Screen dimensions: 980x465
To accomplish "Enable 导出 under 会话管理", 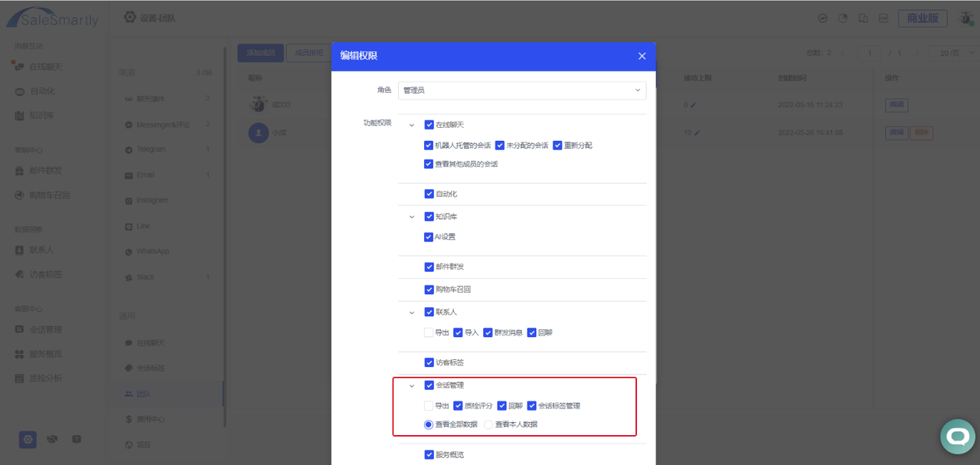I will (429, 406).
